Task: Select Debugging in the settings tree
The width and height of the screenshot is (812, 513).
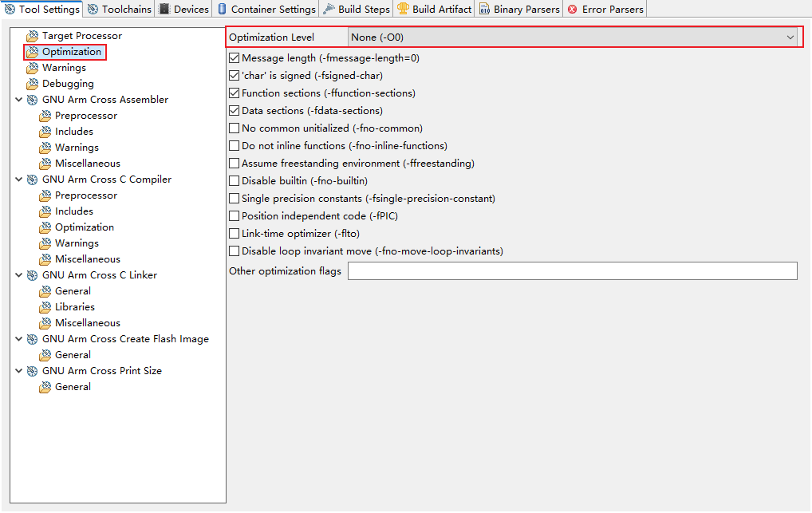Action: tap(68, 84)
